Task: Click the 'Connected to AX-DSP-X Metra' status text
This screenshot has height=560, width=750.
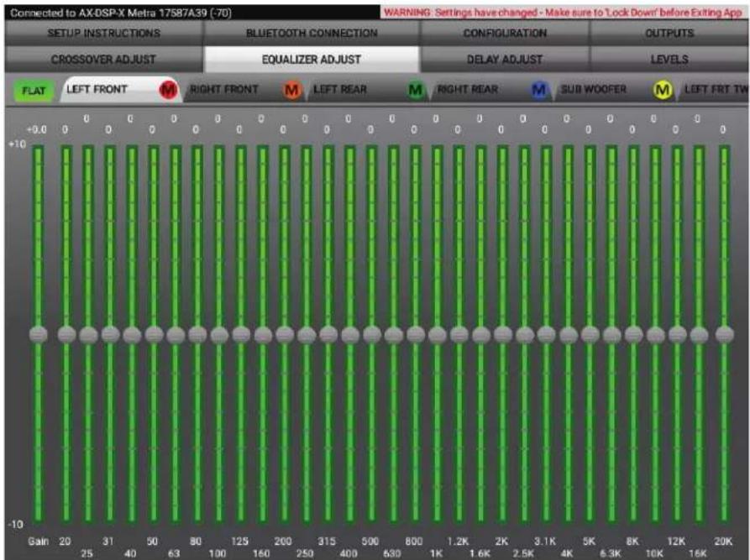Action: [x=121, y=13]
